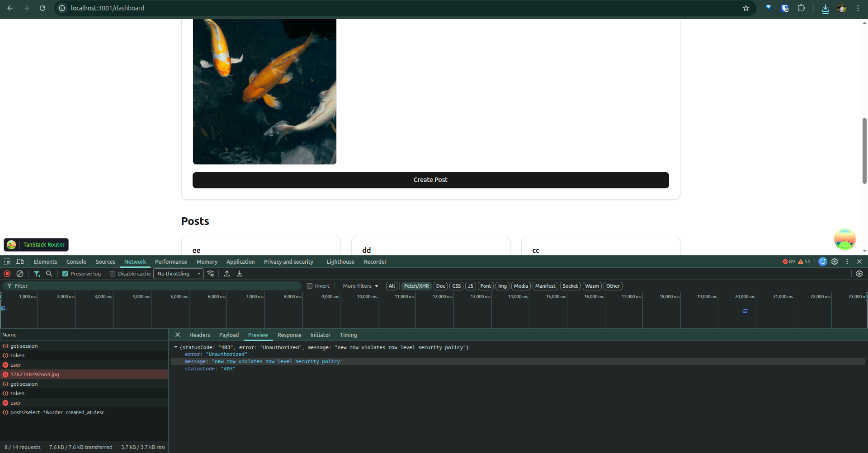Click the 55 warnings counter
Viewport: 868px width, 453px height.
tap(804, 262)
